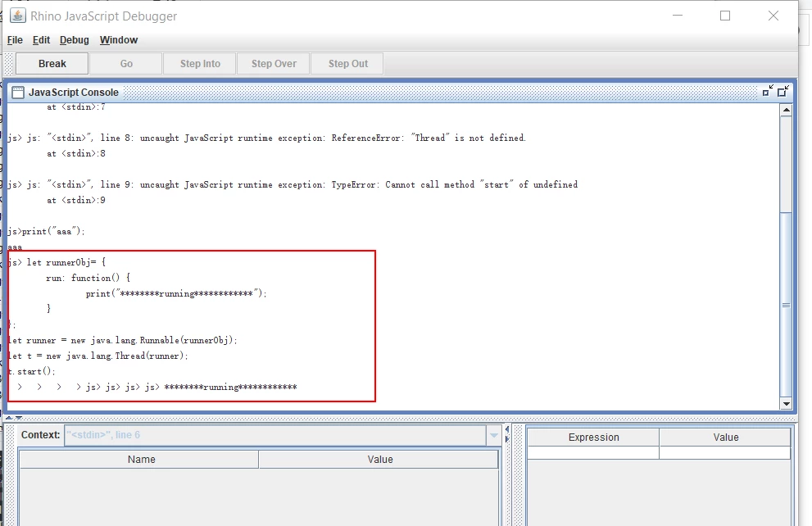The height and width of the screenshot is (526, 812).
Task: Click the Step Out button
Action: coord(347,64)
